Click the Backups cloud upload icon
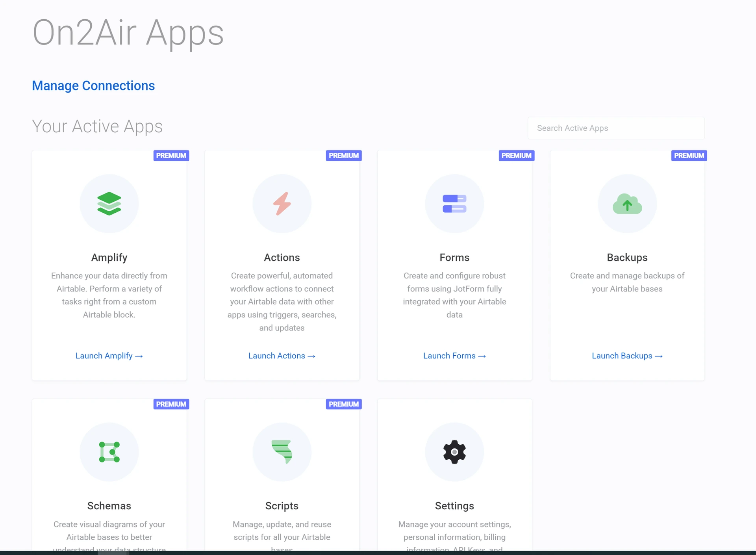This screenshot has width=756, height=555. 627,204
